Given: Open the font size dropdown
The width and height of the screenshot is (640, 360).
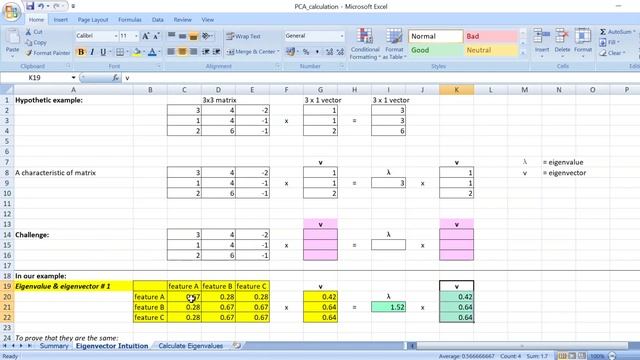Looking at the screenshot, I should [x=136, y=36].
